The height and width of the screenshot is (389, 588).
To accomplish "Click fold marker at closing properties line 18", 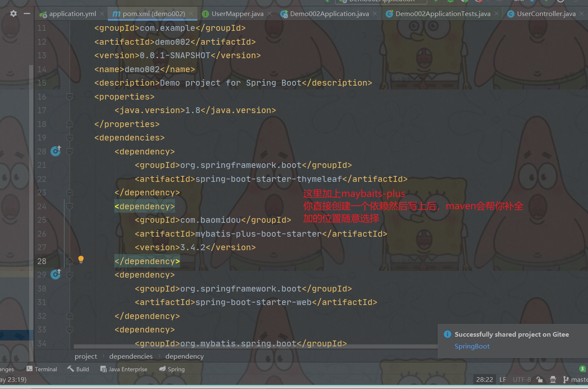I will click(x=70, y=124).
